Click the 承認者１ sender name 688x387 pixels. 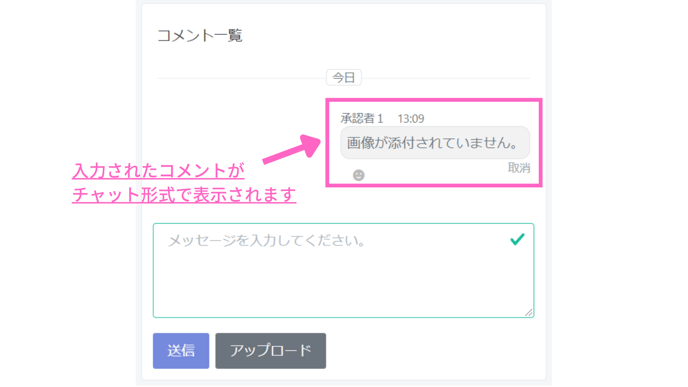coord(362,118)
